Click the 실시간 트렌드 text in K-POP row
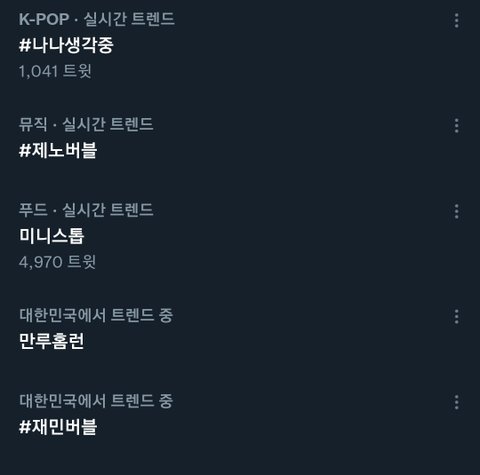480x475 pixels. [129, 19]
